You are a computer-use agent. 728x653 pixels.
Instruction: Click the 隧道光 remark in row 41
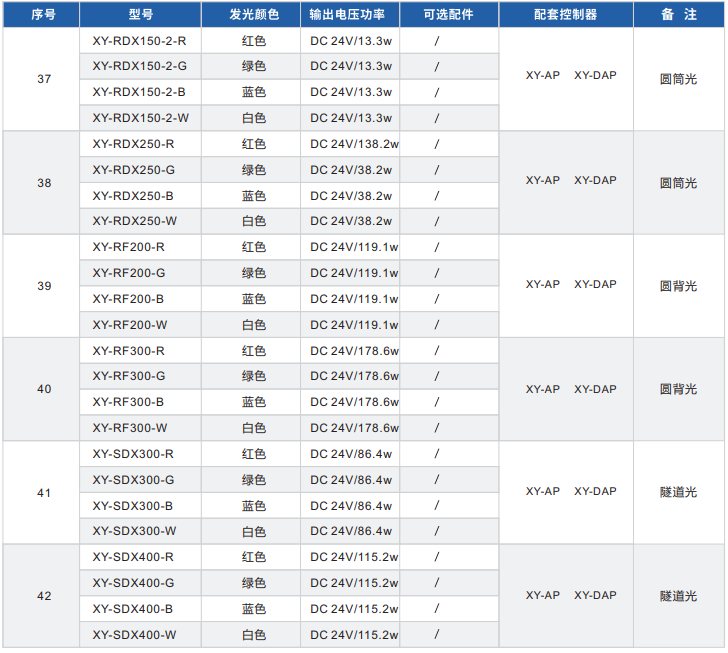[679, 493]
